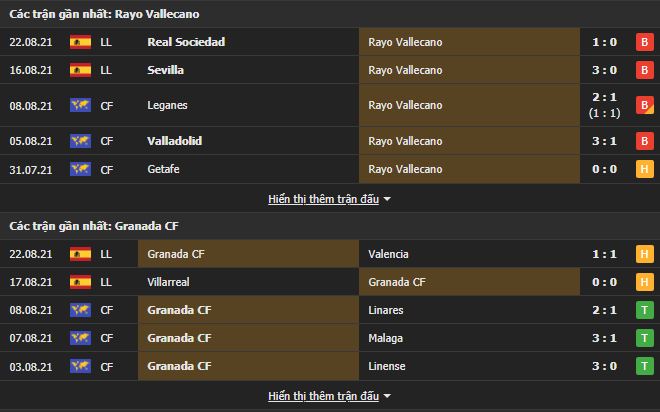Screen dimensions: 660x412
Task: Open the Sevilla team link
Action: point(165,70)
